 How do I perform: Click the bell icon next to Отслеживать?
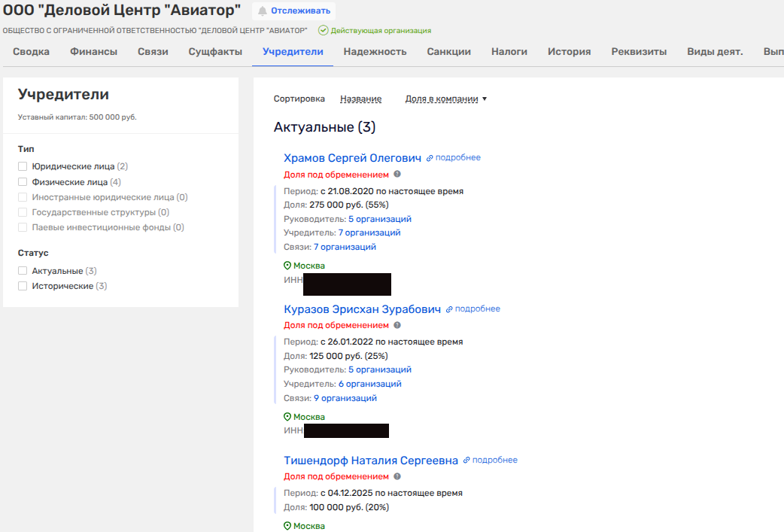point(263,11)
